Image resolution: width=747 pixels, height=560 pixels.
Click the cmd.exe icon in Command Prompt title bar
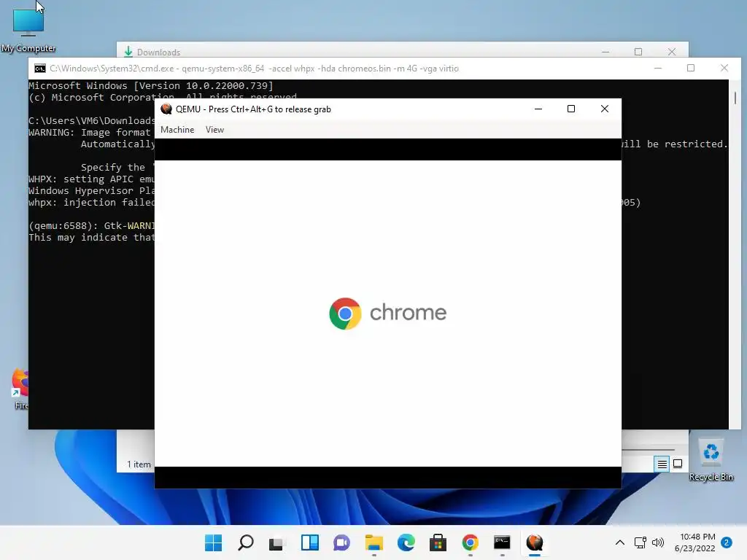pos(40,69)
